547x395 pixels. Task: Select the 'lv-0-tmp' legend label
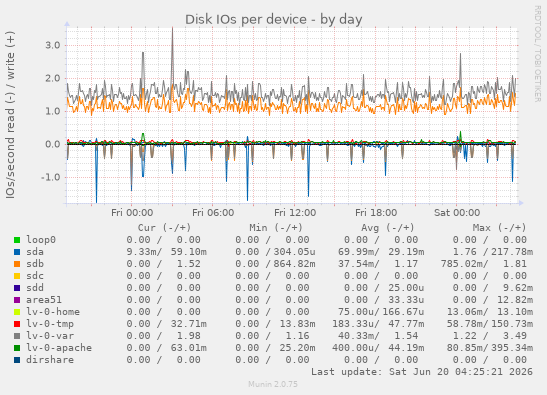(x=50, y=323)
